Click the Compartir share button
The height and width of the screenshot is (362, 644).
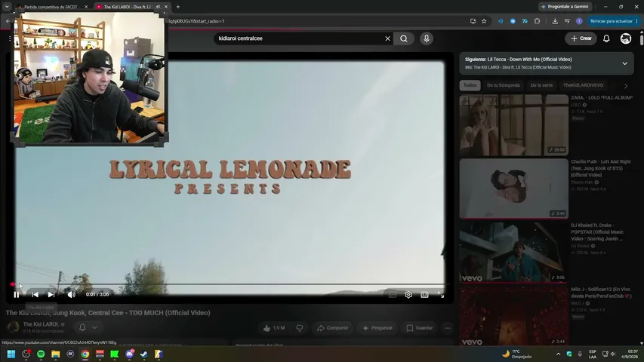click(332, 328)
